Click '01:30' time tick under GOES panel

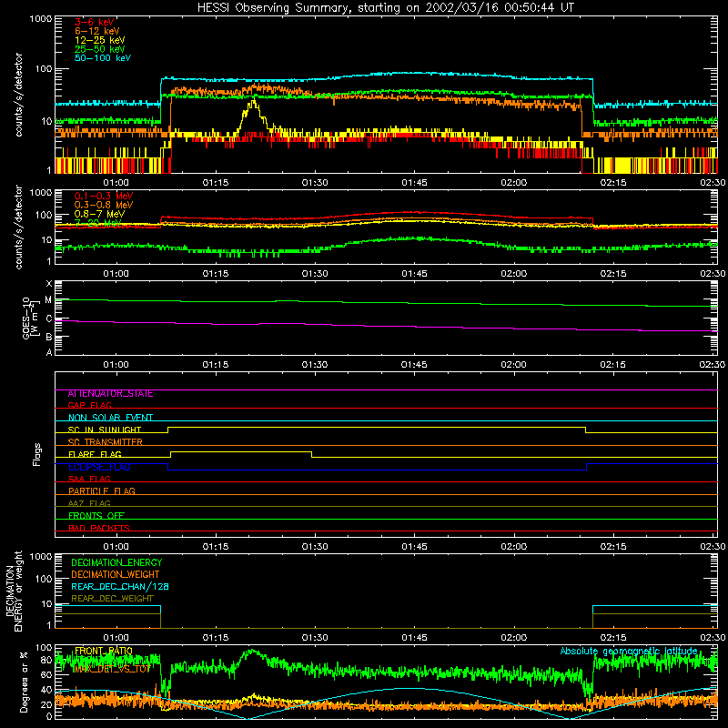click(x=315, y=365)
